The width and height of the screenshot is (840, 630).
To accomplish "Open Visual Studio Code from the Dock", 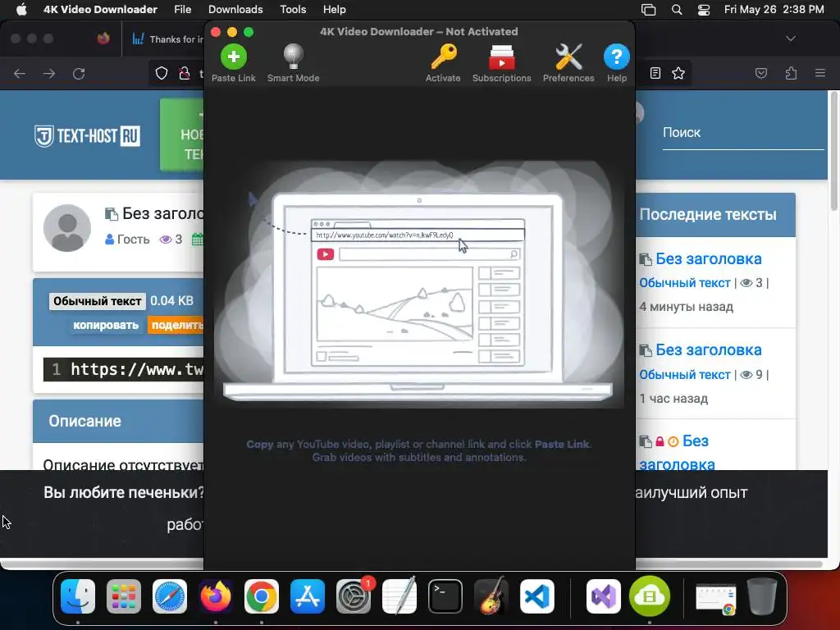I will click(536, 596).
